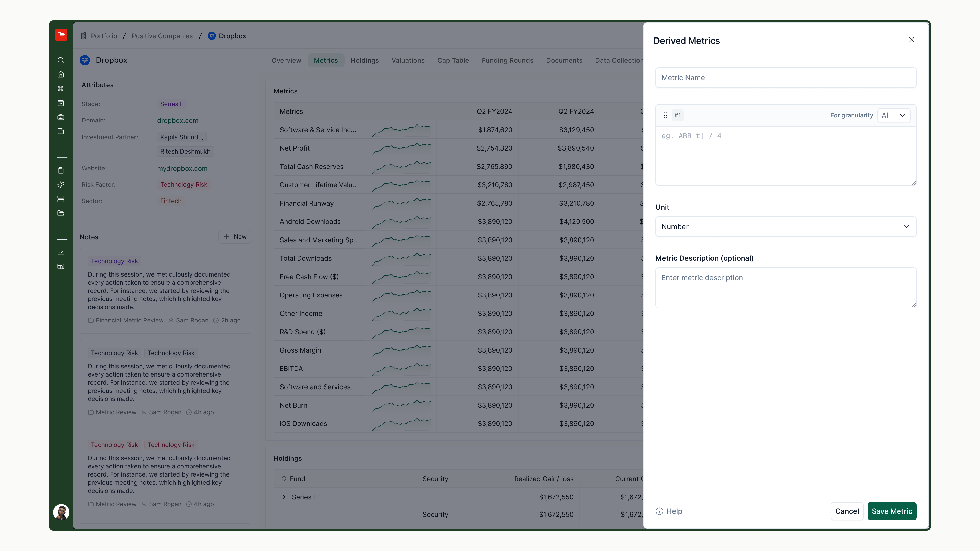Open the briefcase portfolio sidebar icon
The image size is (980, 551).
60,117
